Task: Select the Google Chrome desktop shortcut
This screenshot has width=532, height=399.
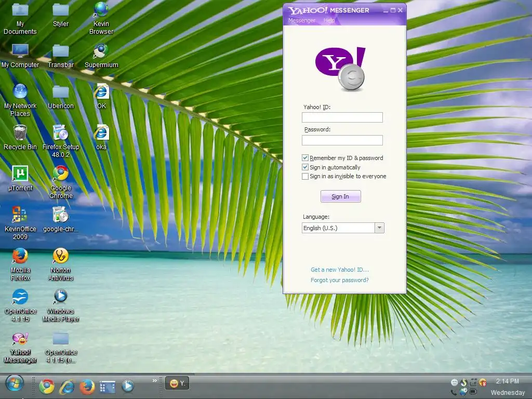Action: pos(61,182)
